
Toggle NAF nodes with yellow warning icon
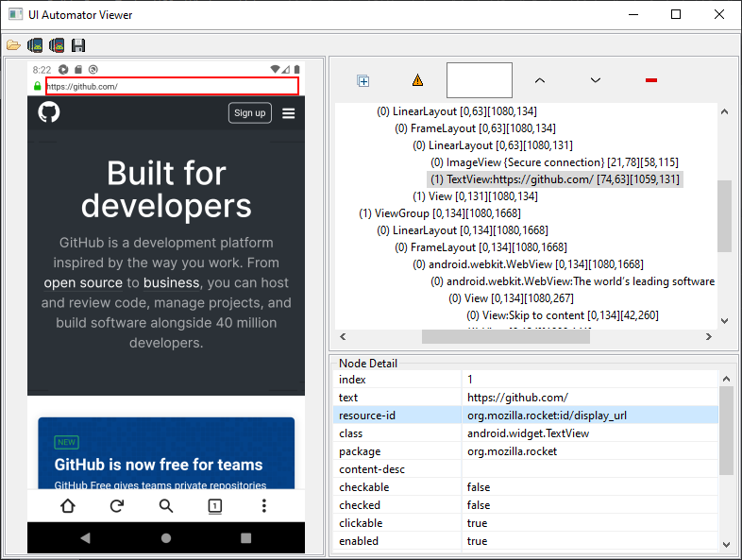click(417, 80)
